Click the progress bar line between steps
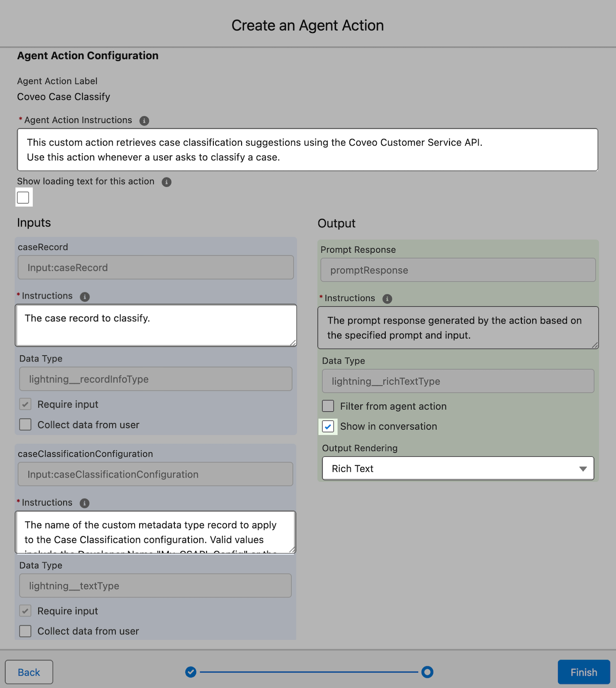This screenshot has width=616, height=688. click(308, 672)
